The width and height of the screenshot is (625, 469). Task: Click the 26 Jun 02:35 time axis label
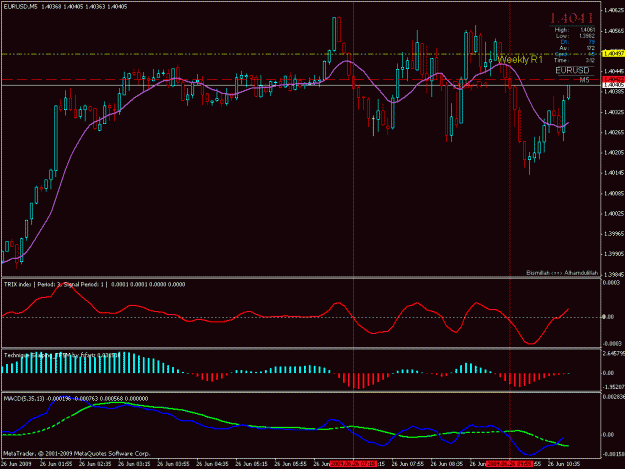(95, 464)
